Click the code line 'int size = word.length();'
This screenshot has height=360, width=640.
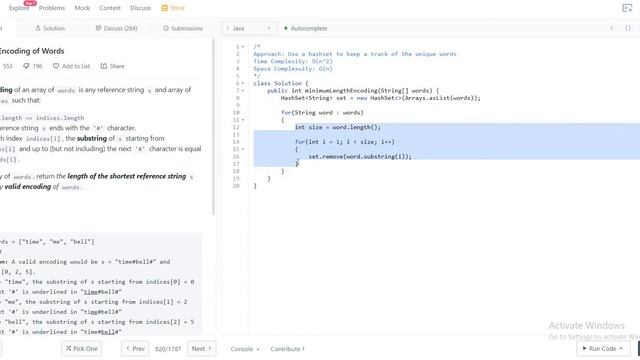click(x=338, y=127)
